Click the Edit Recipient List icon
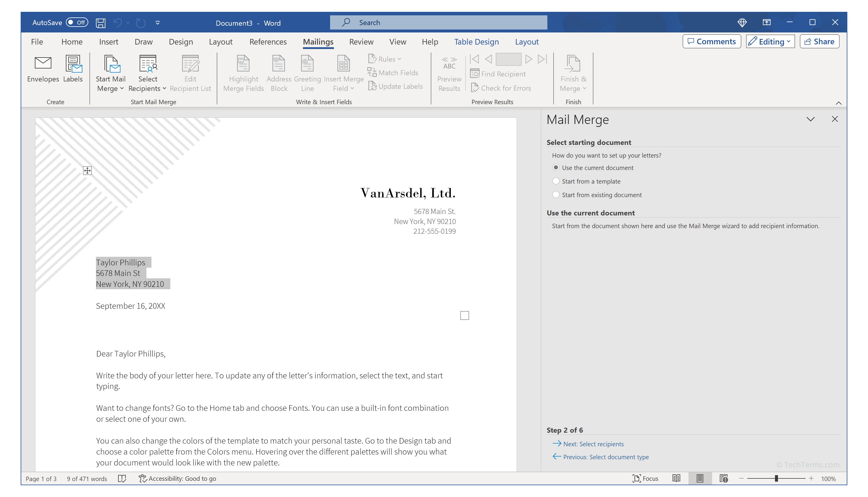This screenshot has width=868, height=497. click(x=190, y=64)
